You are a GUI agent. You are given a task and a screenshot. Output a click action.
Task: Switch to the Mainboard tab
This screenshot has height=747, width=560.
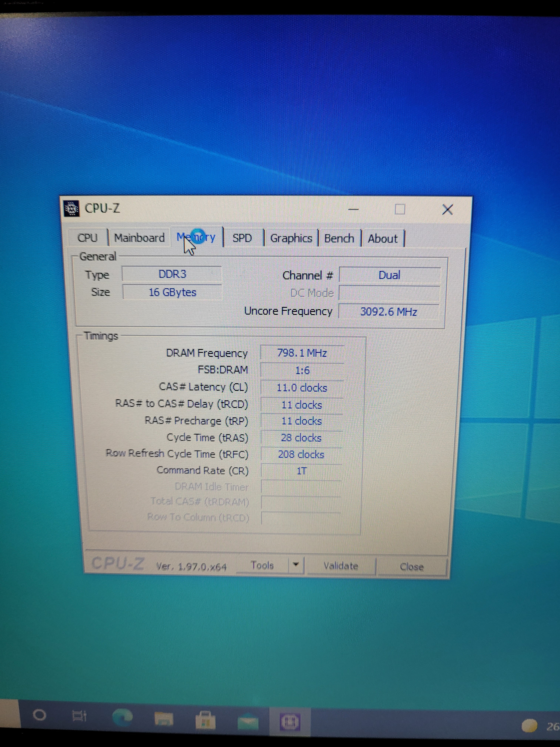pos(139,238)
